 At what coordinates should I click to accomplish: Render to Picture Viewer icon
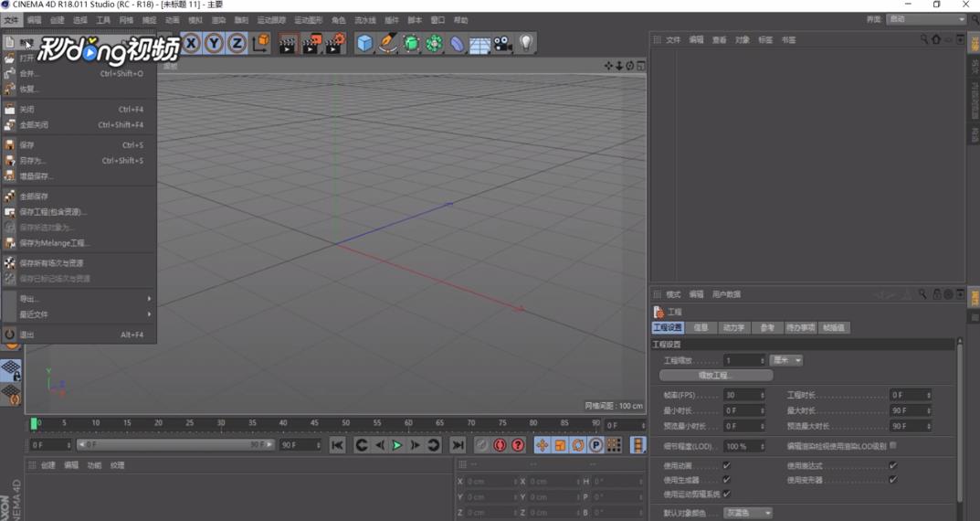coord(311,44)
